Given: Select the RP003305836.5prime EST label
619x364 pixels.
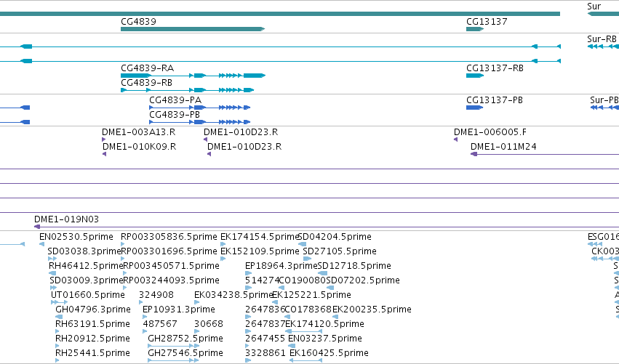Looking at the screenshot, I should tap(169, 237).
